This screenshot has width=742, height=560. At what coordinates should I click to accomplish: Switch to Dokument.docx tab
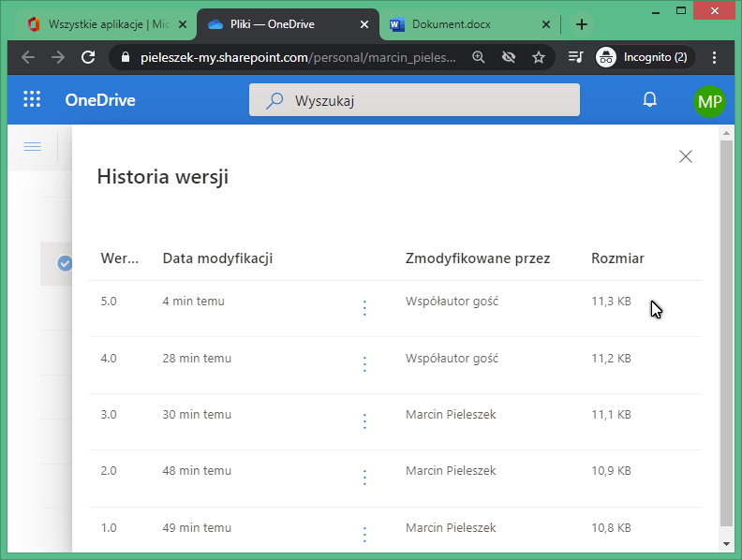[x=467, y=24]
